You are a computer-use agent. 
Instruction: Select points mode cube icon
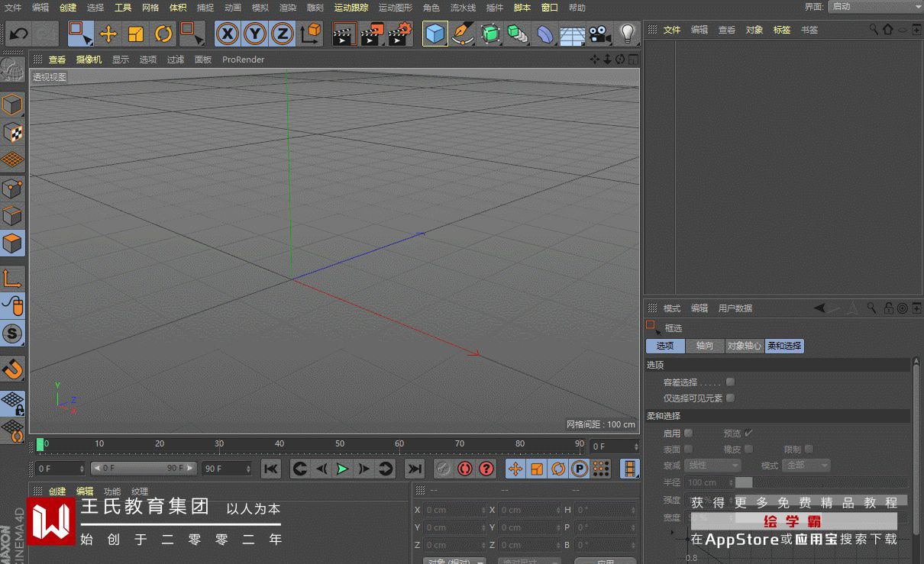coord(13,188)
